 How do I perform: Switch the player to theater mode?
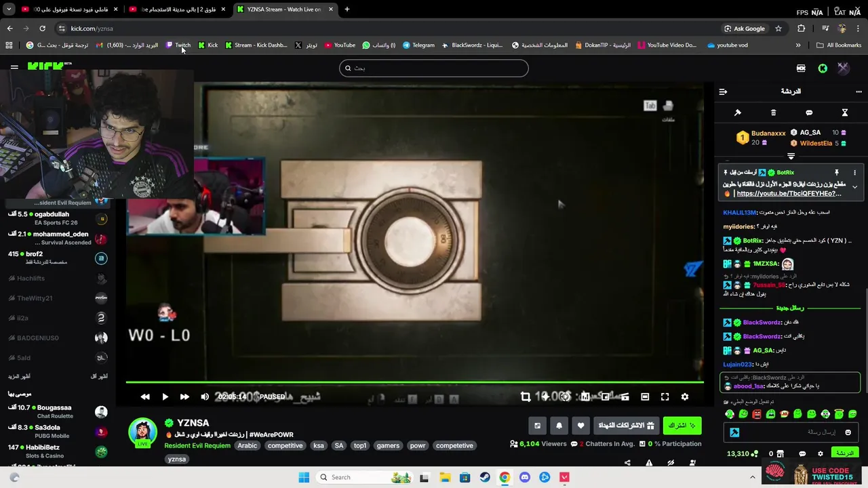point(645,396)
